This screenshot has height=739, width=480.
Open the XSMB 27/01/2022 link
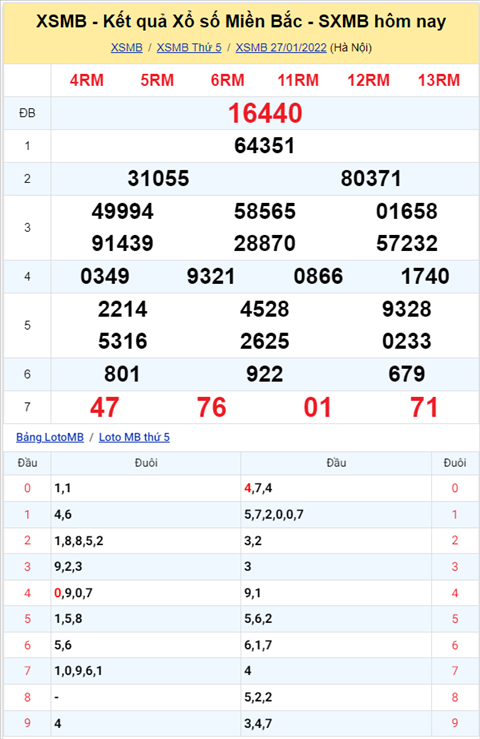pyautogui.click(x=281, y=48)
